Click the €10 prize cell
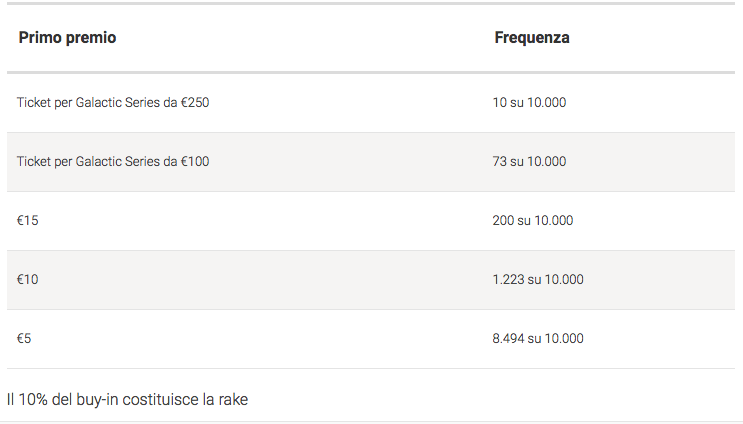Screen dimensions: 743x424 pos(27,280)
